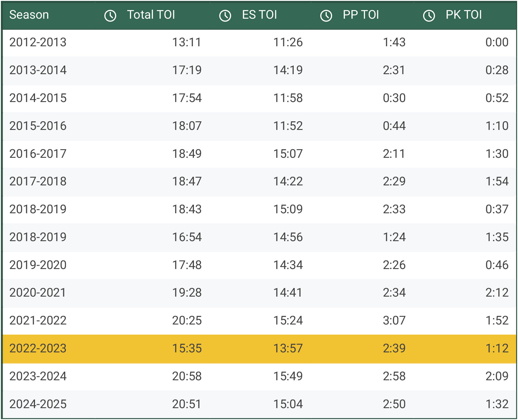Click Total TOI value 18:07
518x420 pixels.
click(x=187, y=126)
